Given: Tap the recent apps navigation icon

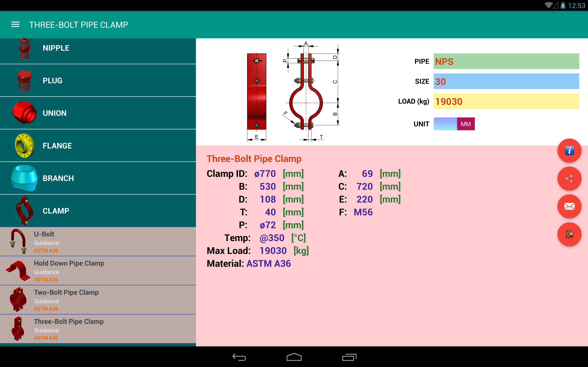Looking at the screenshot, I should (x=349, y=357).
